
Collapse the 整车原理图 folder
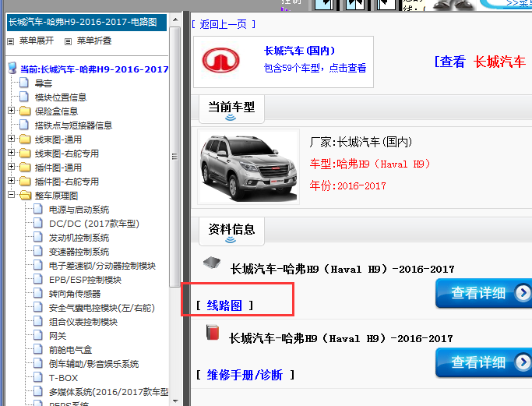click(x=11, y=195)
